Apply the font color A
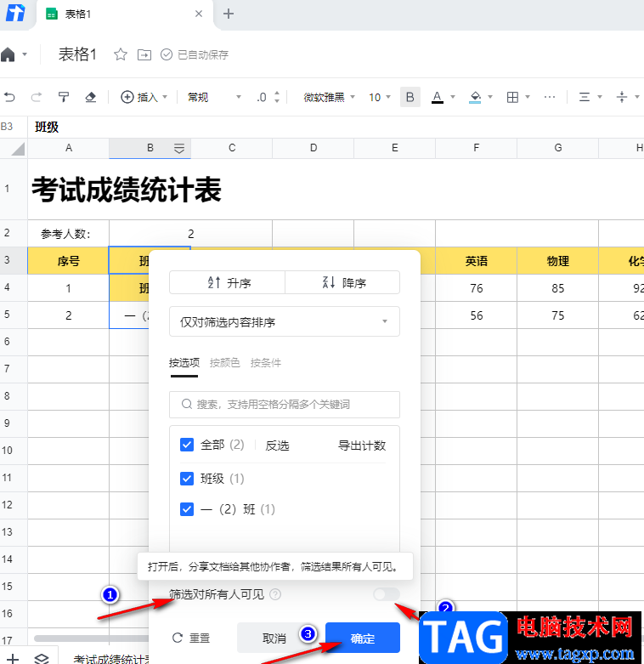 (x=438, y=98)
